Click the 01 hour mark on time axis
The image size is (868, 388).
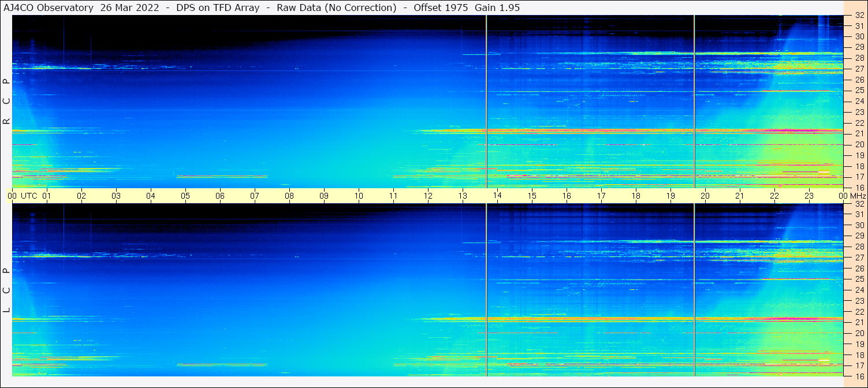[47, 196]
